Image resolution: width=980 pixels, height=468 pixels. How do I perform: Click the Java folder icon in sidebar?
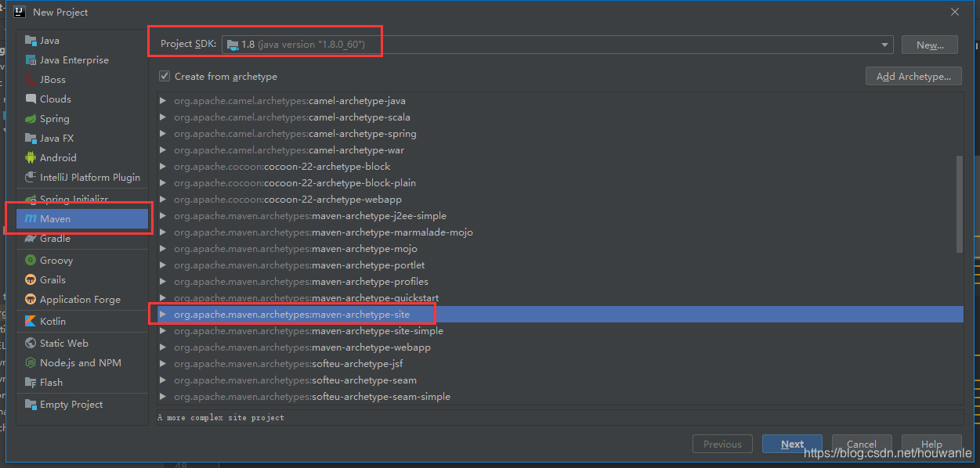pos(31,40)
